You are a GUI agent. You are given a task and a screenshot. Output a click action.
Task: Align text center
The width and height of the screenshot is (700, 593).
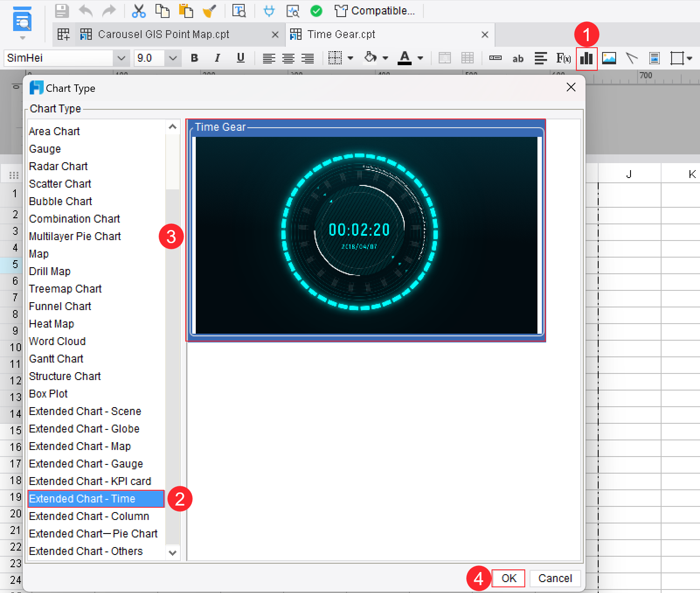click(x=288, y=58)
